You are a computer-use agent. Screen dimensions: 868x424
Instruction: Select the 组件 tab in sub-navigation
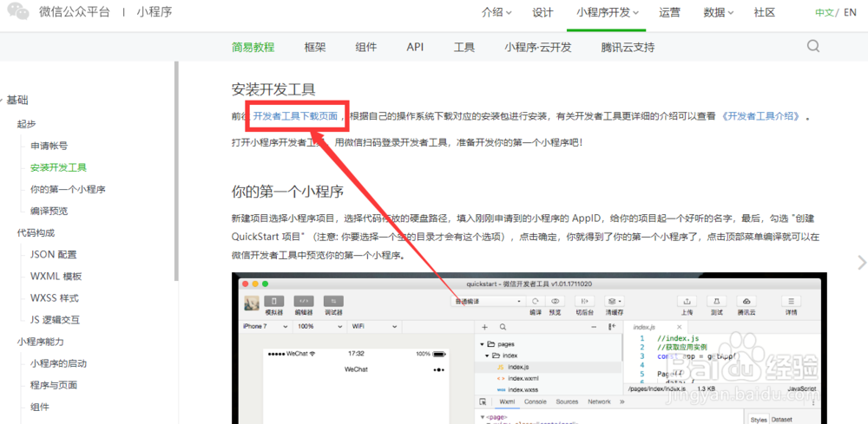(366, 47)
